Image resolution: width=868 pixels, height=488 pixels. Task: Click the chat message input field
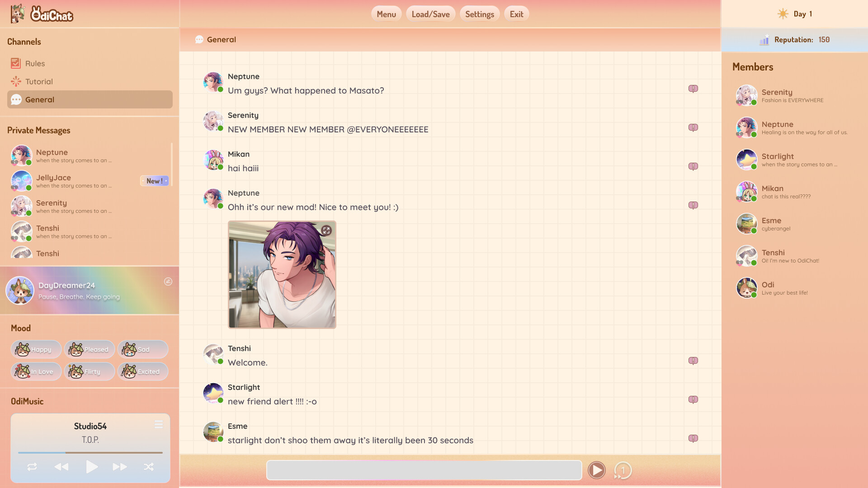(x=424, y=470)
